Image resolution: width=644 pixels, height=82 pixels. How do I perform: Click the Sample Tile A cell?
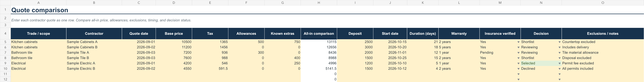point(94,53)
